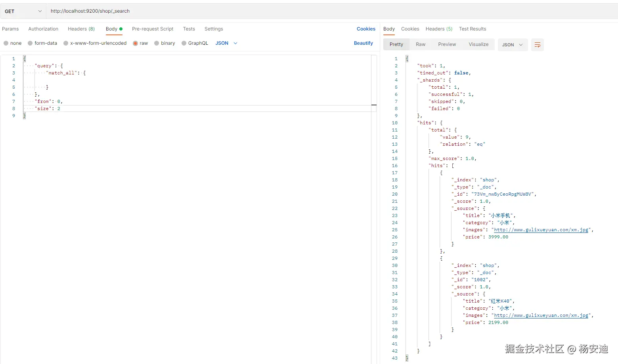
Task: Click the "timed_out": false line in response
Action: pos(444,73)
